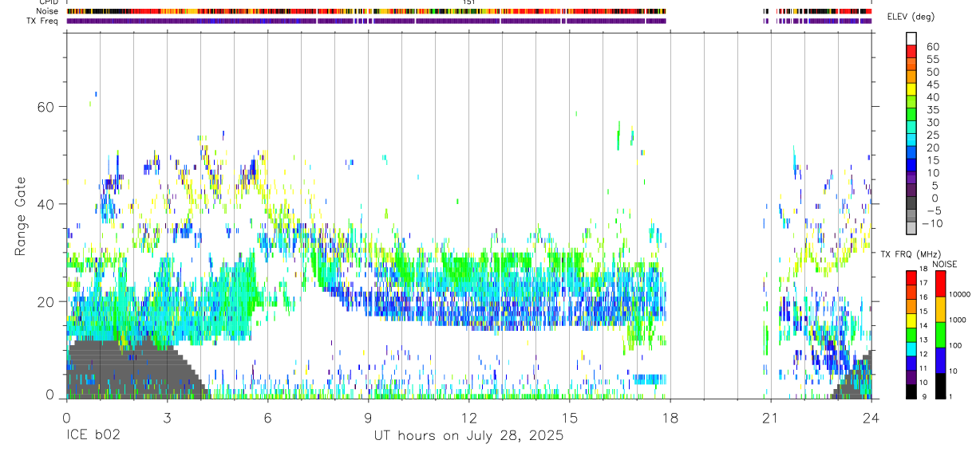
Task: Click the "TX FRQ (MHz)" legend title
Action: tap(910, 254)
